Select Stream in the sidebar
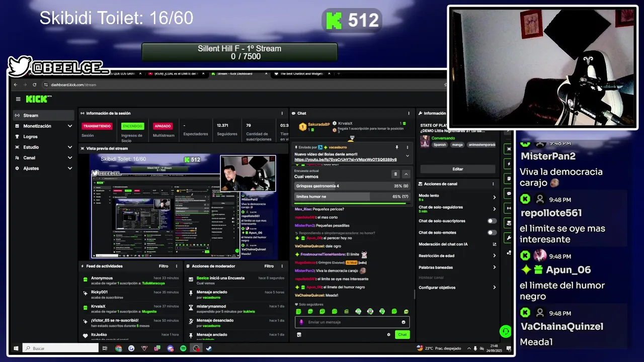 coord(43,115)
